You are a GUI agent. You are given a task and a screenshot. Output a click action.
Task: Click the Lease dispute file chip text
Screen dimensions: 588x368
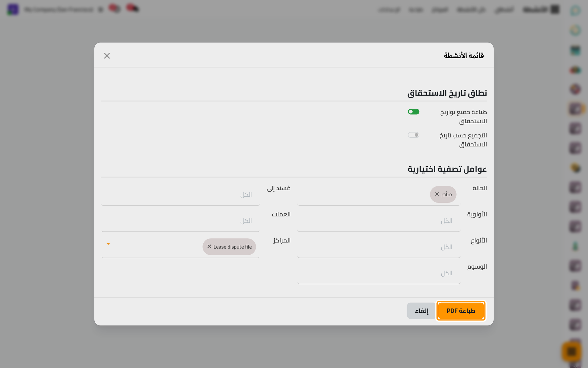232,247
